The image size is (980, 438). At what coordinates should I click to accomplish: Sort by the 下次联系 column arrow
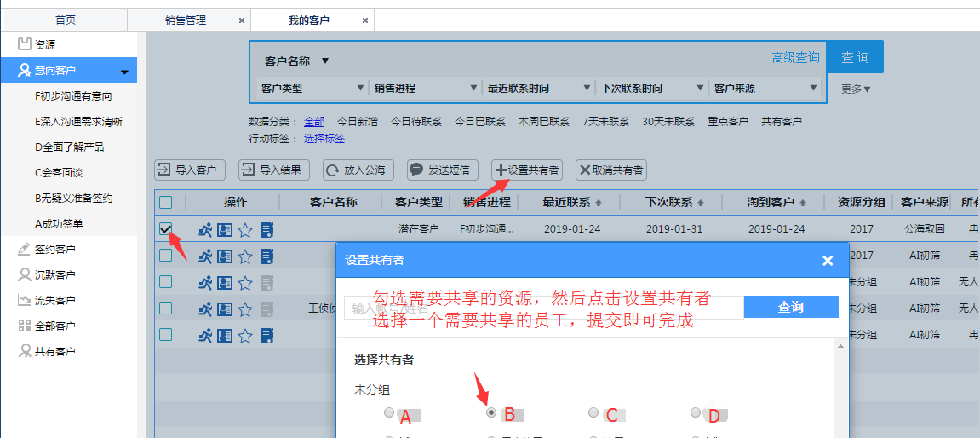(701, 203)
